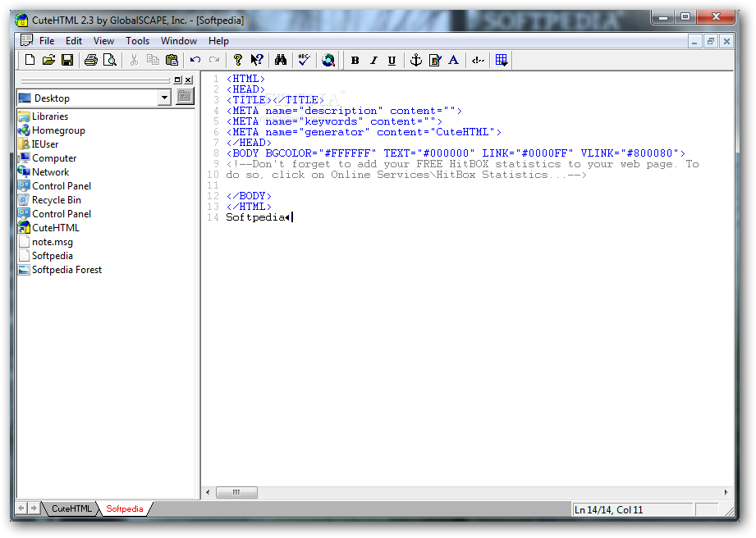Place cursor on the TITLE tag line
This screenshot has height=538, width=756.
275,100
